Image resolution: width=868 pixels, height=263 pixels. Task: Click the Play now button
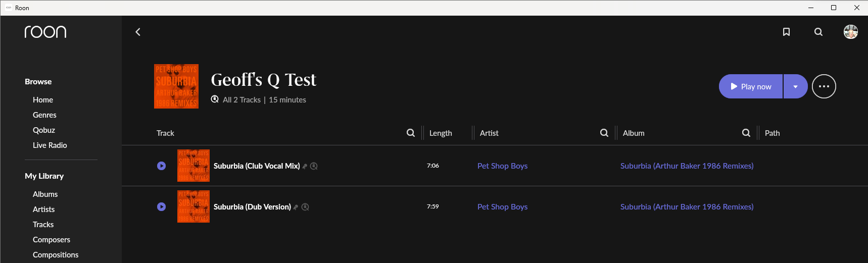coord(751,86)
